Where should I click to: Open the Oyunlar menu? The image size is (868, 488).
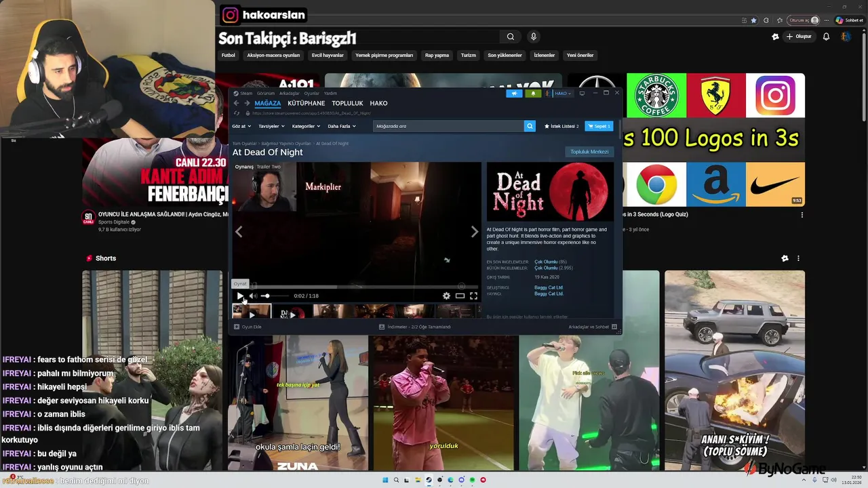pos(312,94)
